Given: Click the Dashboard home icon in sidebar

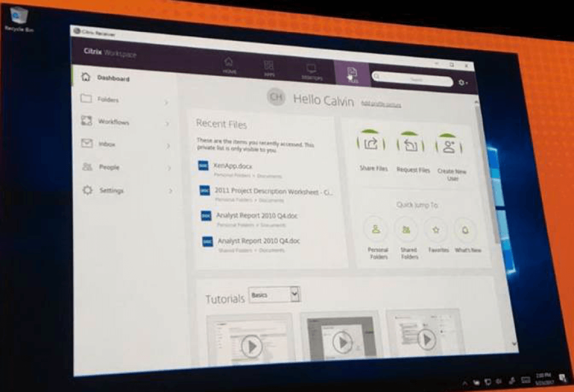Looking at the screenshot, I should coord(86,77).
